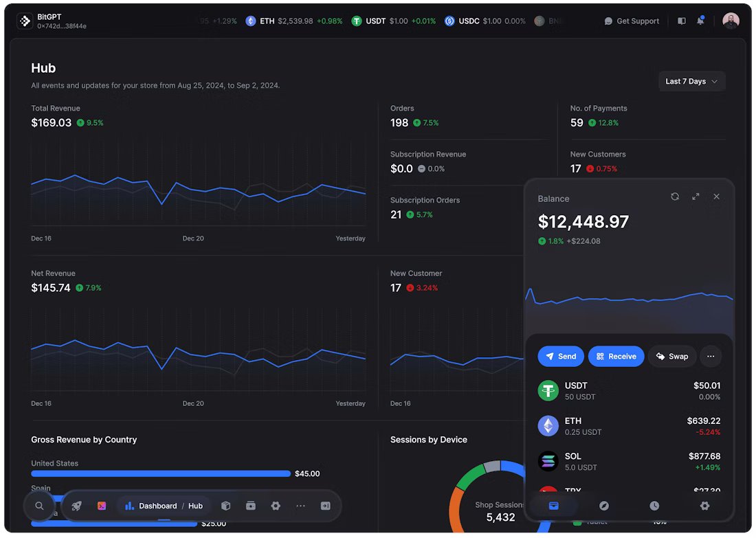Click the wallet address 0x742d...38f44e

pyautogui.click(x=62, y=26)
